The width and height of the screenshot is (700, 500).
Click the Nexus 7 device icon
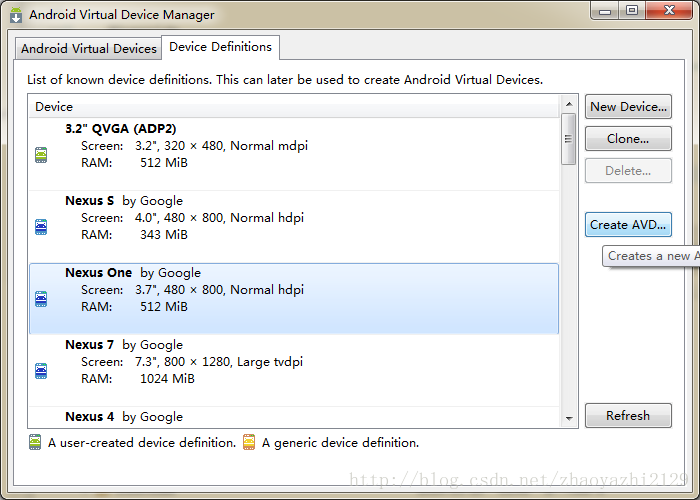41,371
